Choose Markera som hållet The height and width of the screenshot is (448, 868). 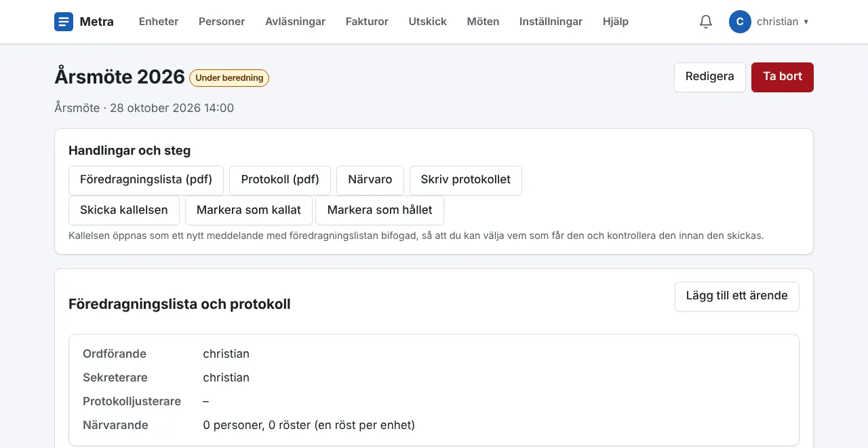pos(380,210)
